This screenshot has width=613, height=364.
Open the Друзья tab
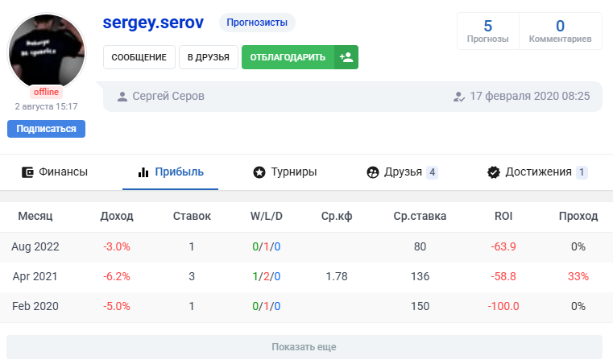tap(402, 172)
